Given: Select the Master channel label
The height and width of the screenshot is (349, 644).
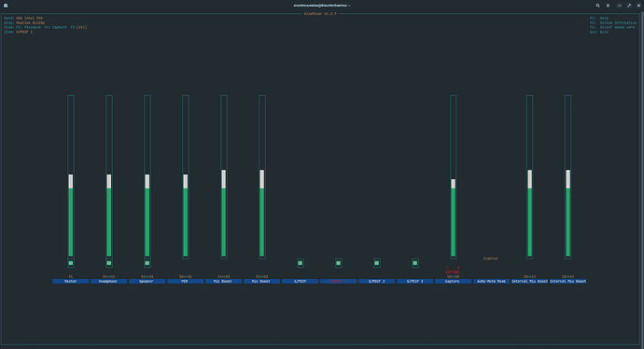Looking at the screenshot, I should (71, 281).
